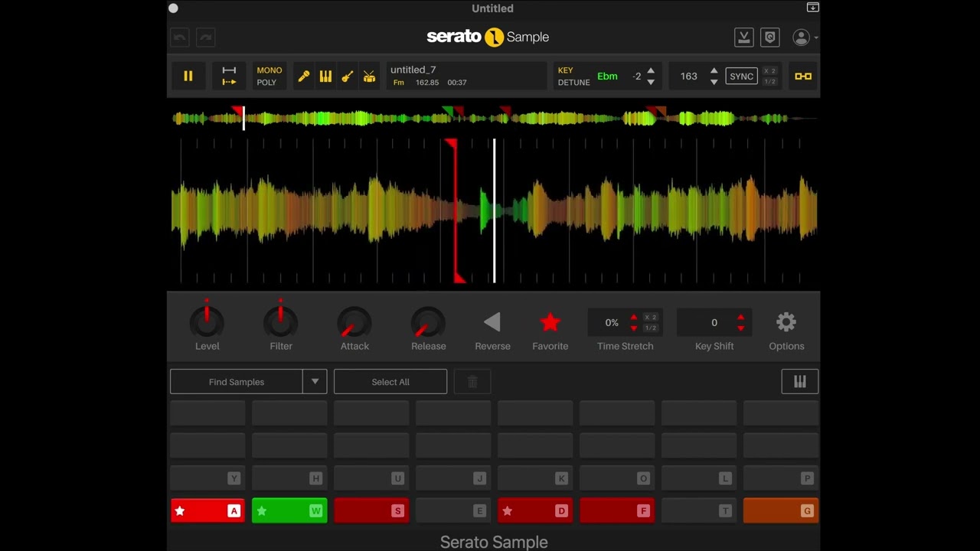Viewport: 980px width, 551px height.
Task: Select the empty pad Y
Action: coord(207,478)
